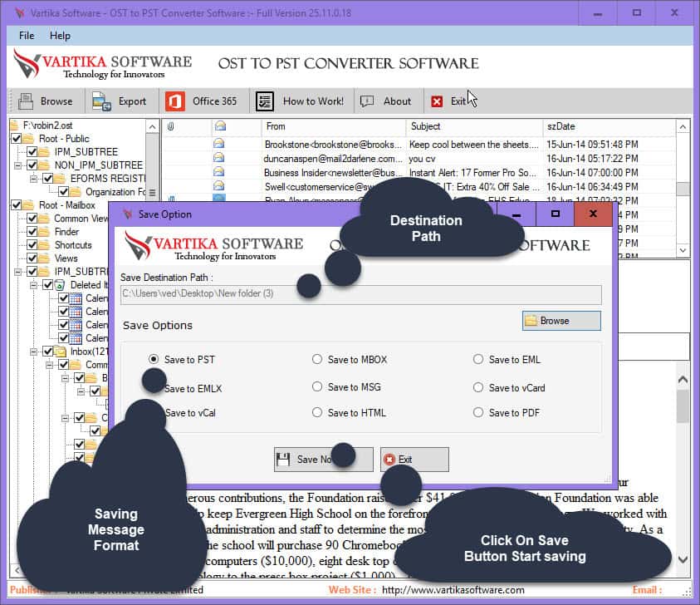700x605 pixels.
Task: Choose Save to vCard format
Action: 478,387
